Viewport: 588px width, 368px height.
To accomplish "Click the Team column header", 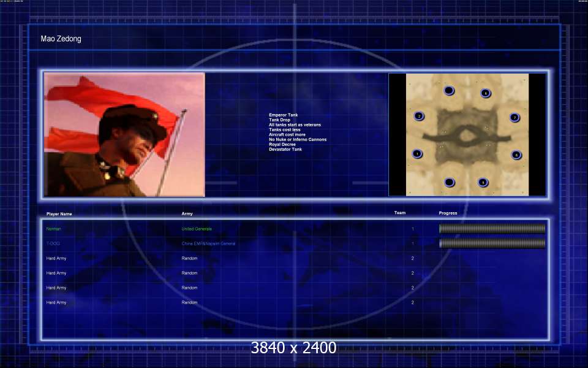I will tap(400, 213).
